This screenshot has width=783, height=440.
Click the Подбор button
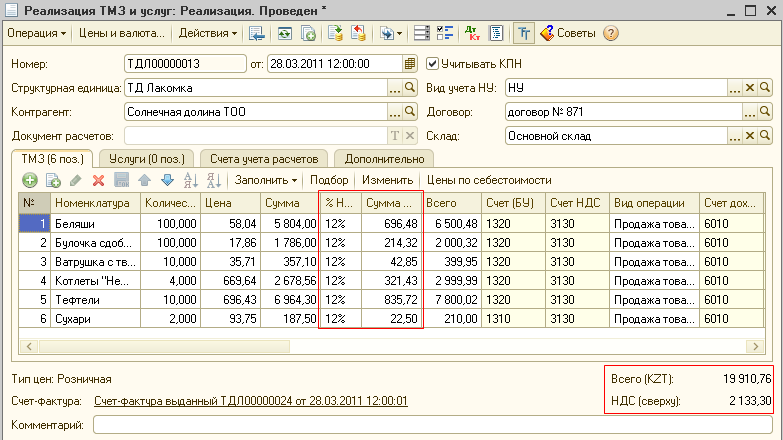[x=330, y=180]
